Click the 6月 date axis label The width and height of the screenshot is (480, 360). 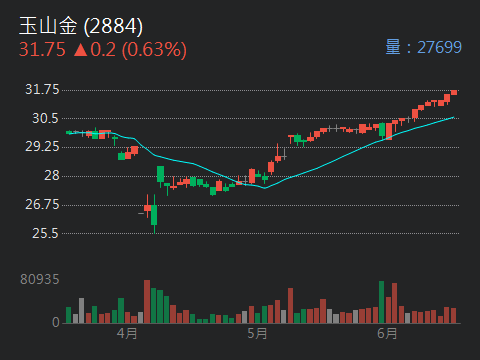click(x=387, y=333)
